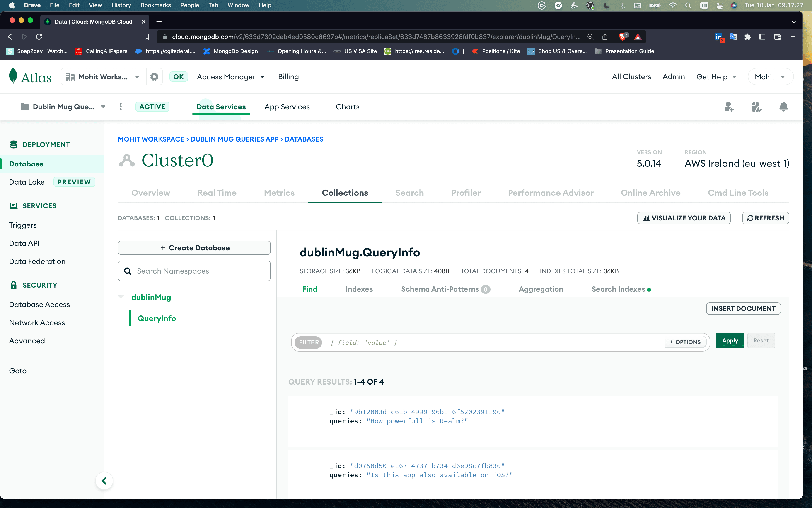Open Dublin Mug Queries project dropdown
Screen dimensions: 812x508
pos(63,107)
